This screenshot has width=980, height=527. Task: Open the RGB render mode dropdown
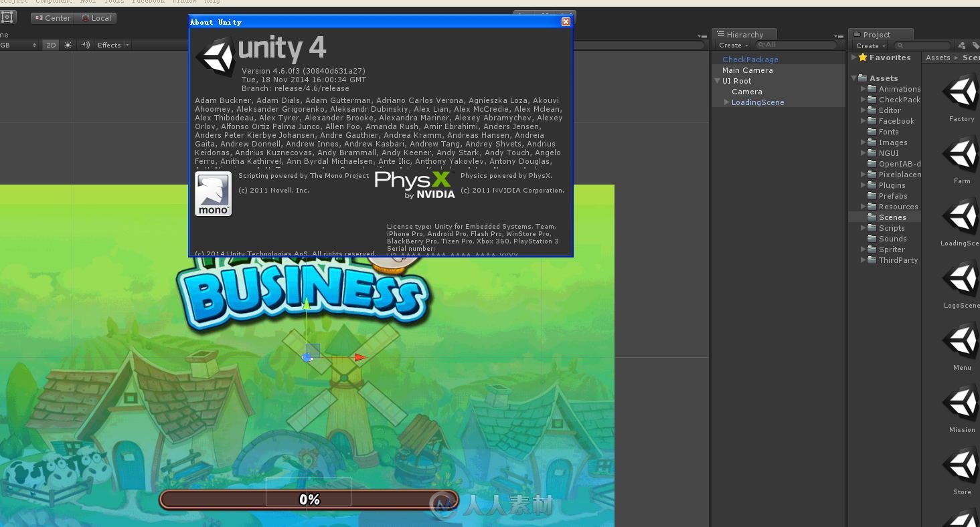coord(19,45)
